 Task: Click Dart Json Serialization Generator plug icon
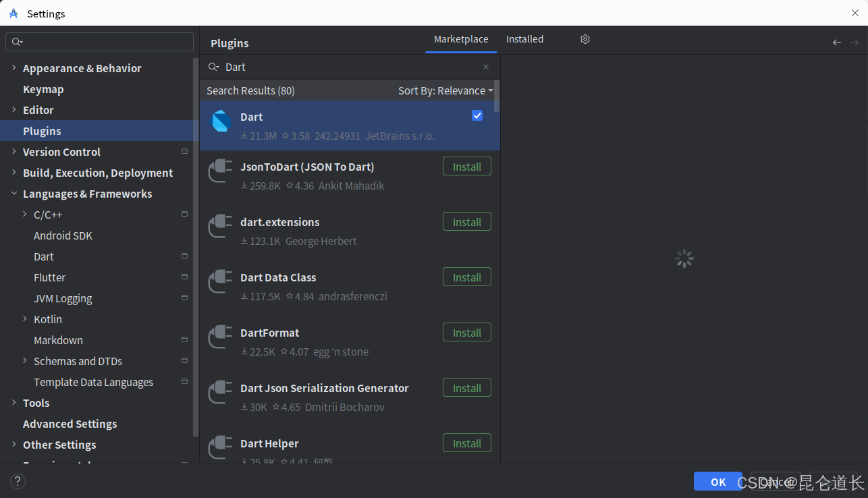[x=220, y=393]
